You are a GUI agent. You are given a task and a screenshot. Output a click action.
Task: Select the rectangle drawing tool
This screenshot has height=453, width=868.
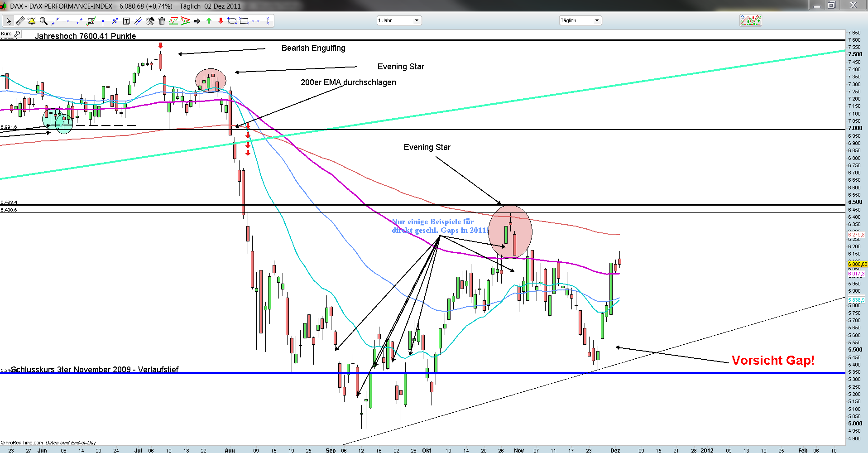(x=244, y=21)
